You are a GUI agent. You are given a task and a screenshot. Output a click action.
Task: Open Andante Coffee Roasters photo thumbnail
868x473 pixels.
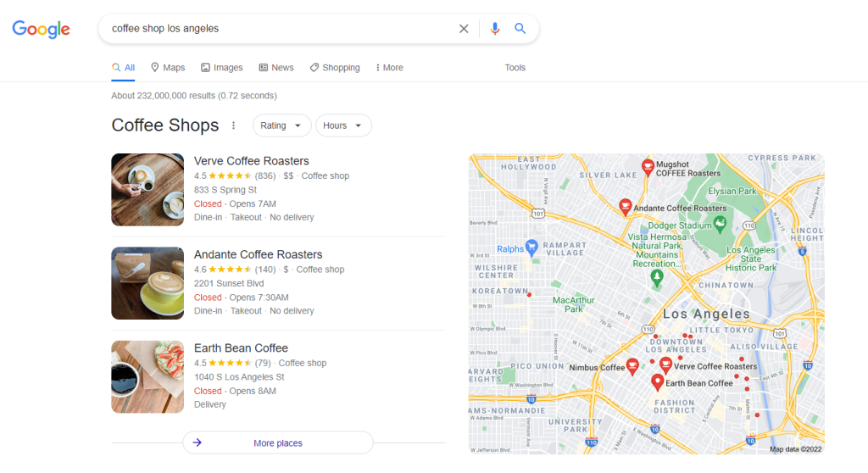point(147,283)
